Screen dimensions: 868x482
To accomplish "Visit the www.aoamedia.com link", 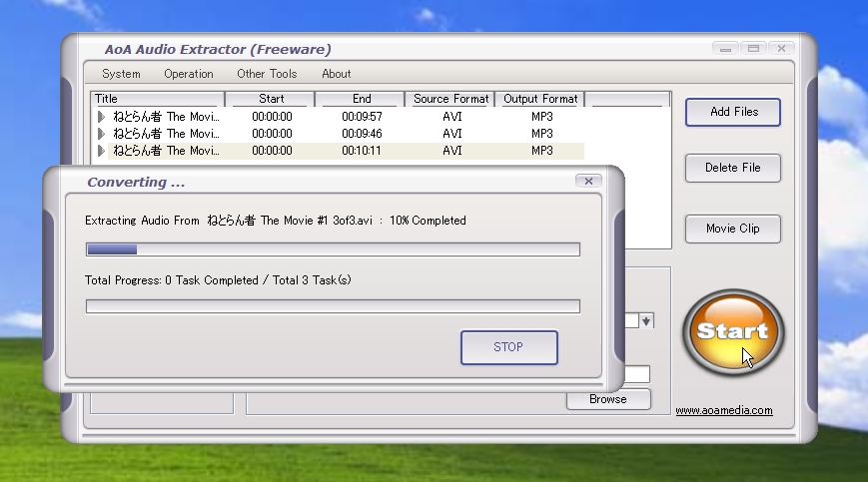I will 724,410.
